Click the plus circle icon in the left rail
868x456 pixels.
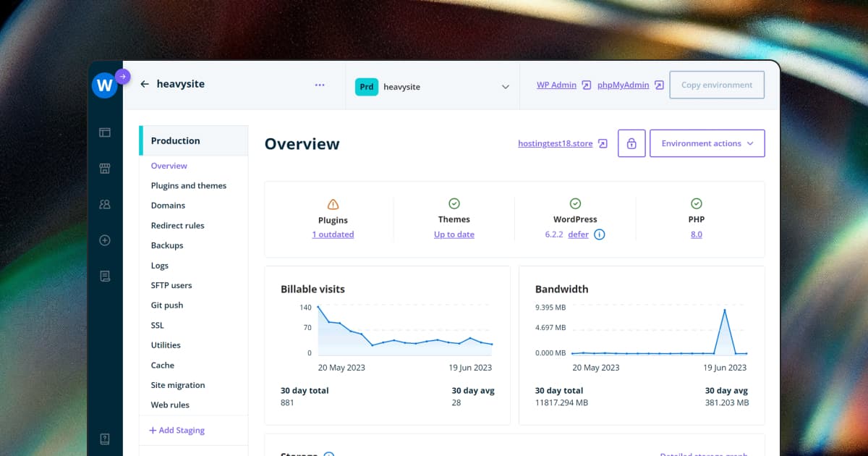point(105,240)
